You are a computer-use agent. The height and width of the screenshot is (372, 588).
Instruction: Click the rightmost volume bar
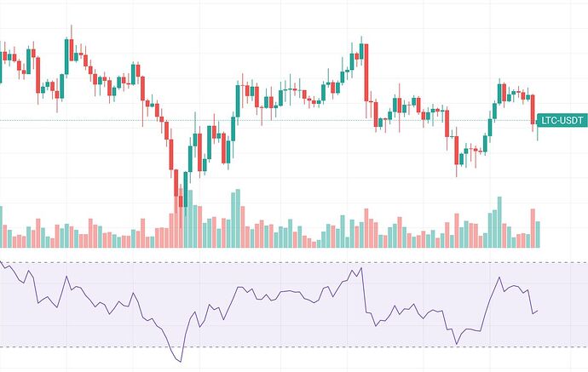[x=538, y=234]
